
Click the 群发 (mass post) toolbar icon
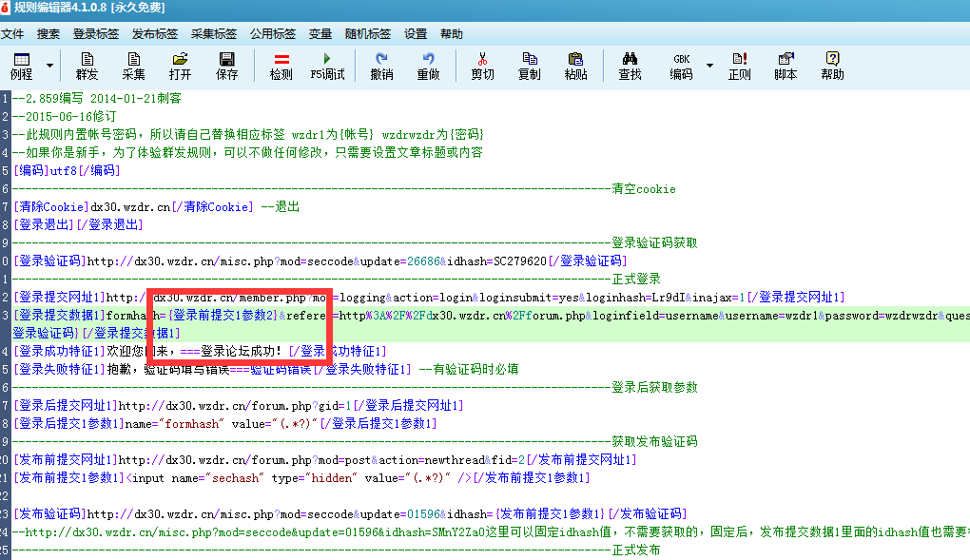click(87, 66)
